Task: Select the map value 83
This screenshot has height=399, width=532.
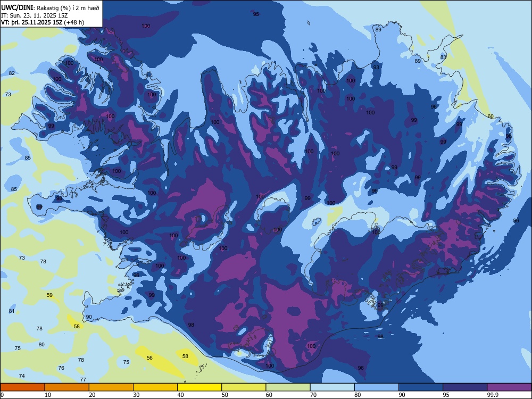Action: coord(444,57)
